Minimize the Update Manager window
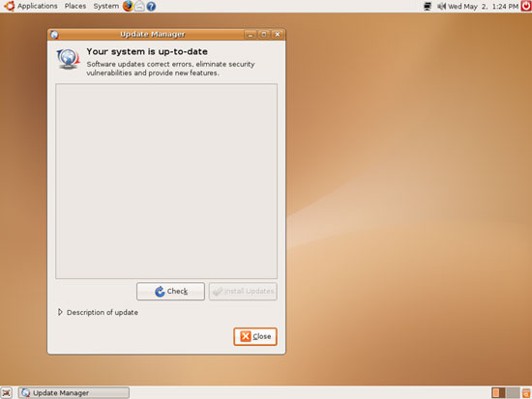 (251, 35)
